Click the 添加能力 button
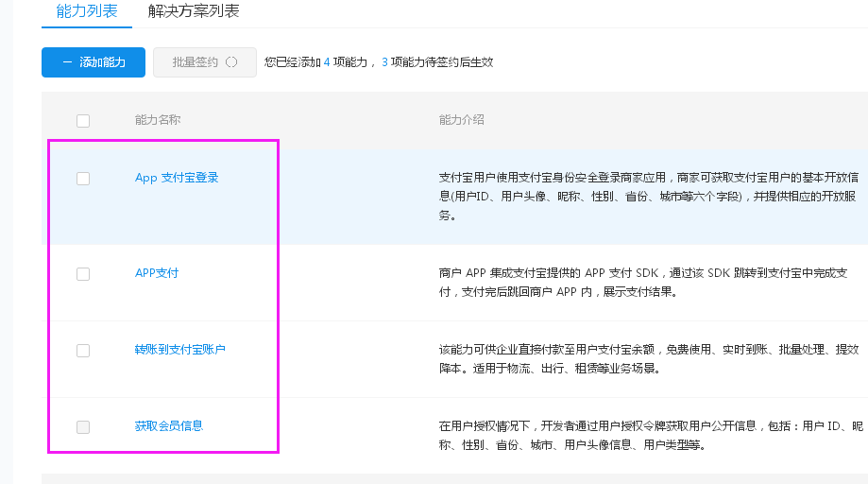The width and height of the screenshot is (868, 484). point(94,62)
